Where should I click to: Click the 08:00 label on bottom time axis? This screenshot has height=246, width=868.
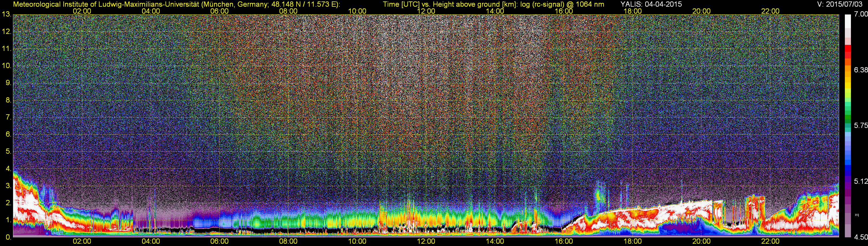pos(288,241)
